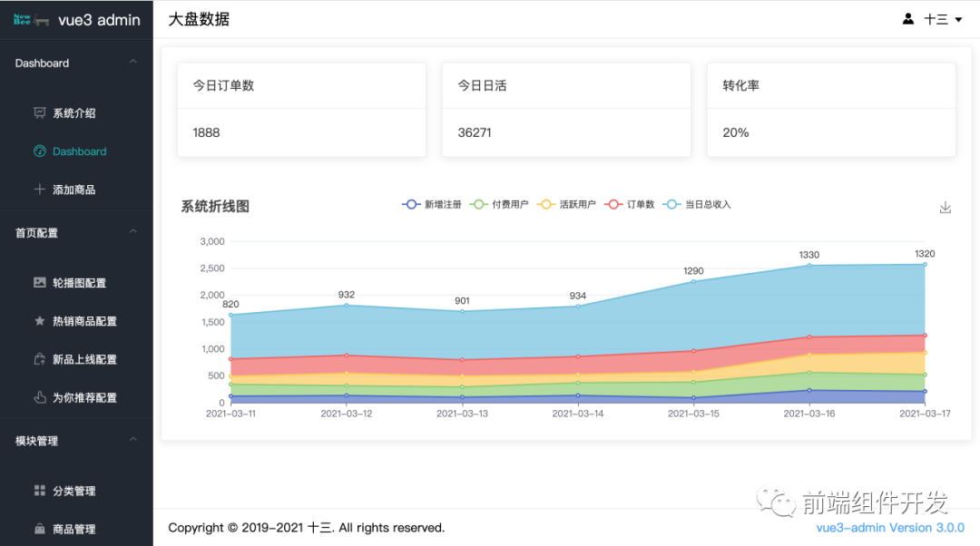Click the 1290 data point on chart
This screenshot has width=980, height=546.
click(694, 282)
